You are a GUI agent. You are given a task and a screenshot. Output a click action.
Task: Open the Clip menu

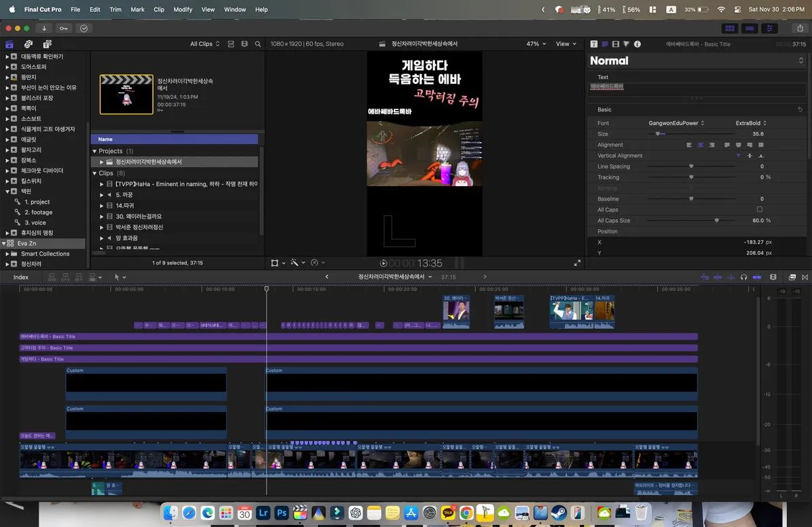[x=159, y=9]
